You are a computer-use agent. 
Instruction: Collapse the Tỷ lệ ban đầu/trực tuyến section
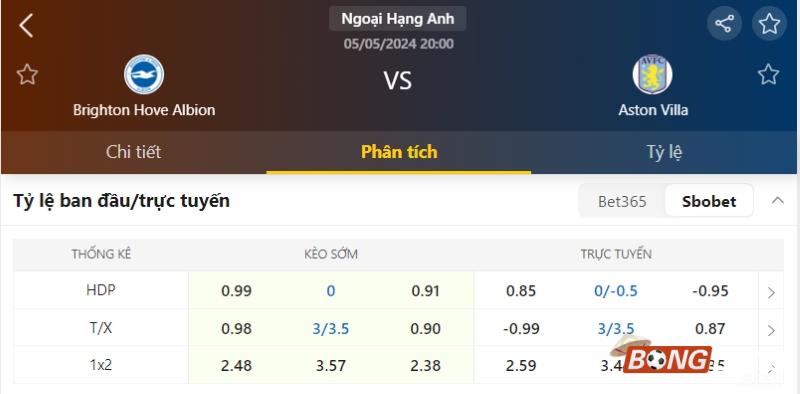(x=778, y=200)
